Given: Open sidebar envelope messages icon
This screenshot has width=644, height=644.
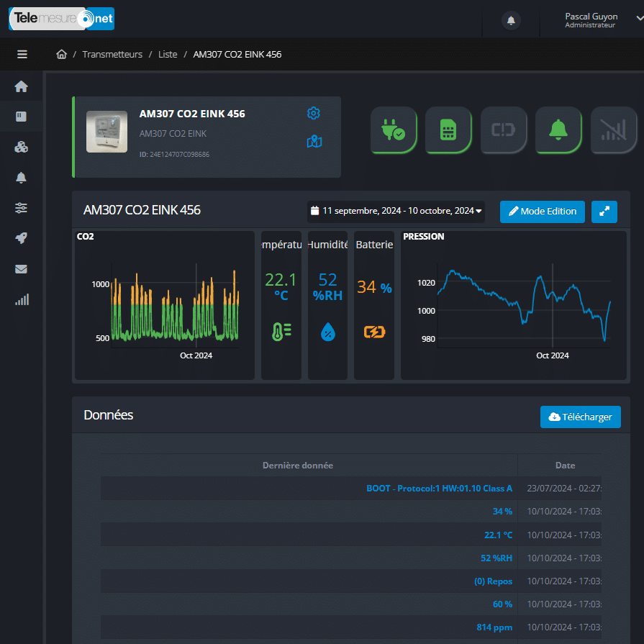Looking at the screenshot, I should coord(22,269).
